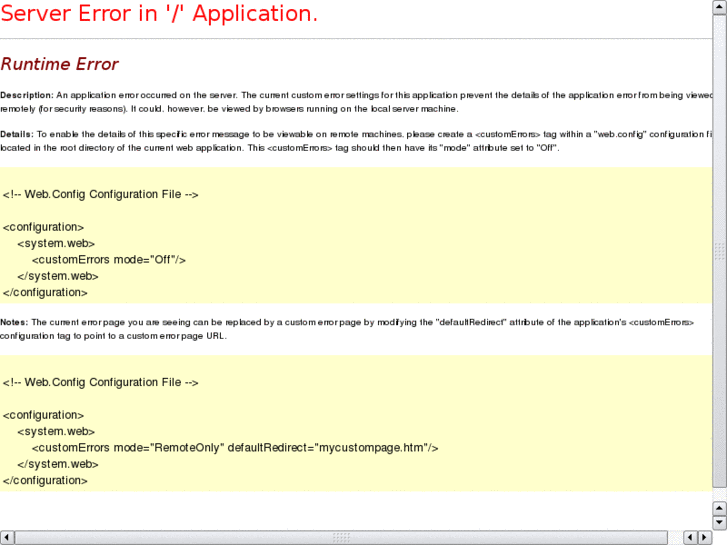Image resolution: width=727 pixels, height=545 pixels.
Task: Click the bold "Details:" label
Action: 17,134
